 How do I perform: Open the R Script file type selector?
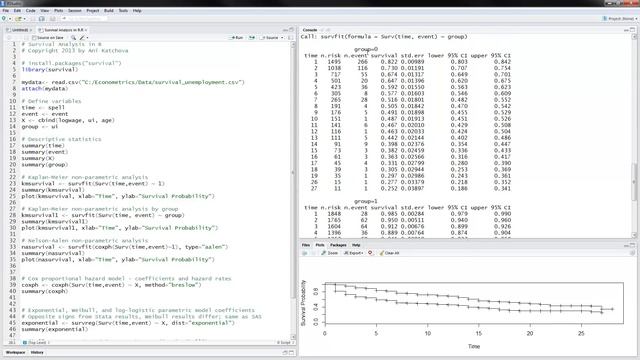pyautogui.click(x=285, y=342)
